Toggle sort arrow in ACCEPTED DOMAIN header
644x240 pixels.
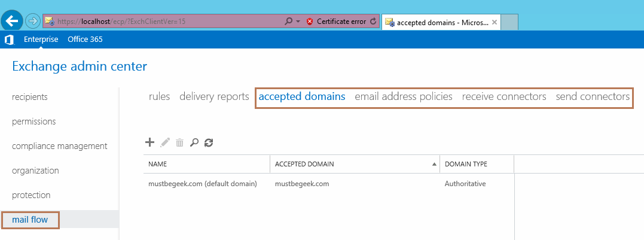[434, 165]
